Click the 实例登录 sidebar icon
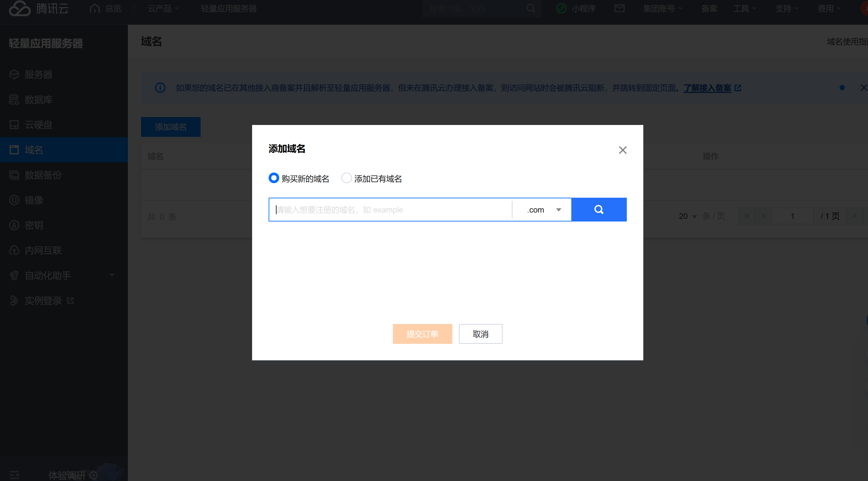Image resolution: width=868 pixels, height=481 pixels. (14, 300)
